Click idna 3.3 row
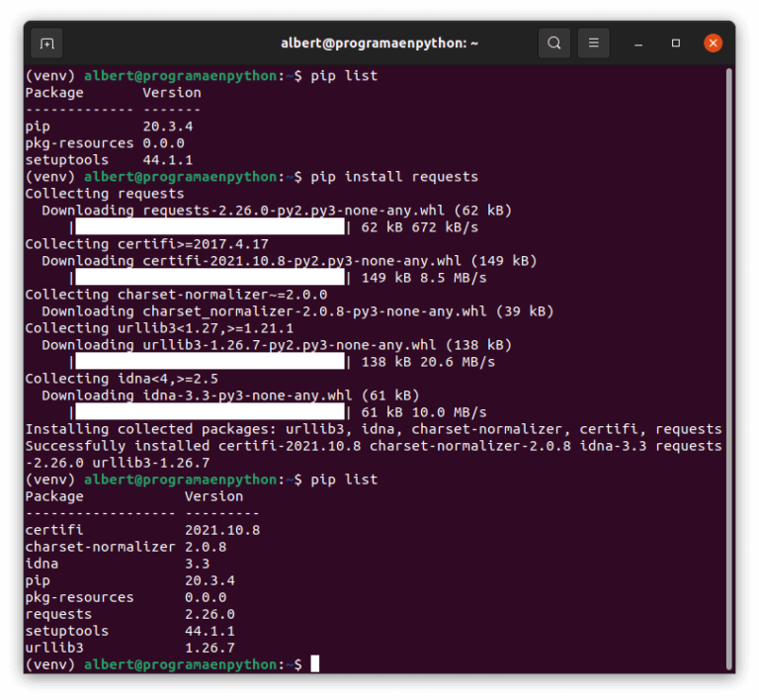Viewport: 759px width, 700px height. coord(118,564)
